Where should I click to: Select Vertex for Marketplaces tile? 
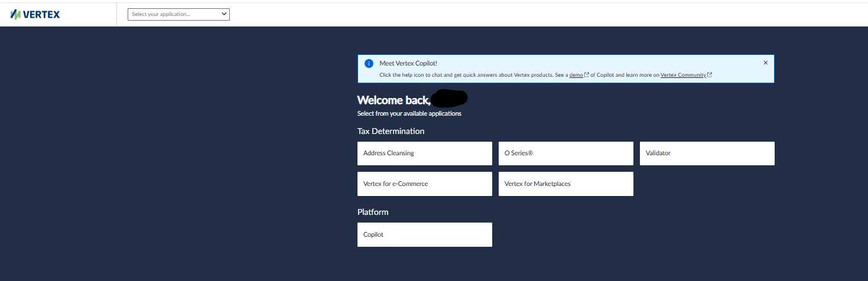pos(565,184)
